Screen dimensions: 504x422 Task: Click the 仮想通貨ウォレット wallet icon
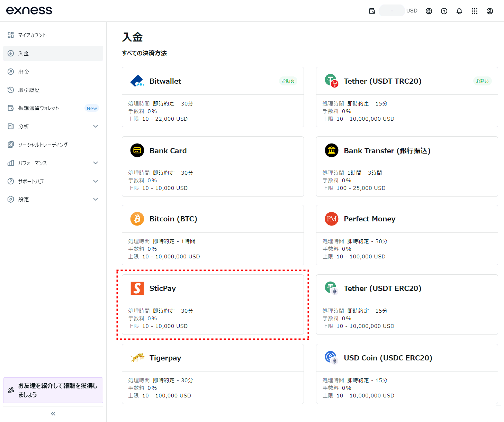coord(11,108)
